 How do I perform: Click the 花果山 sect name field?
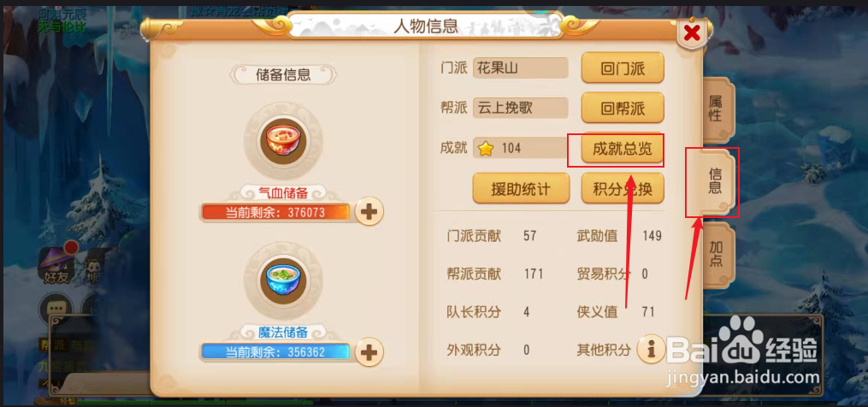click(520, 68)
